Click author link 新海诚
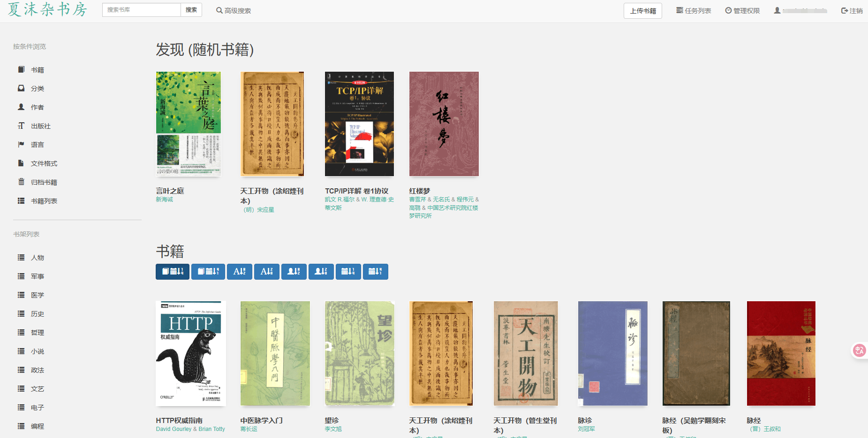 tap(165, 200)
